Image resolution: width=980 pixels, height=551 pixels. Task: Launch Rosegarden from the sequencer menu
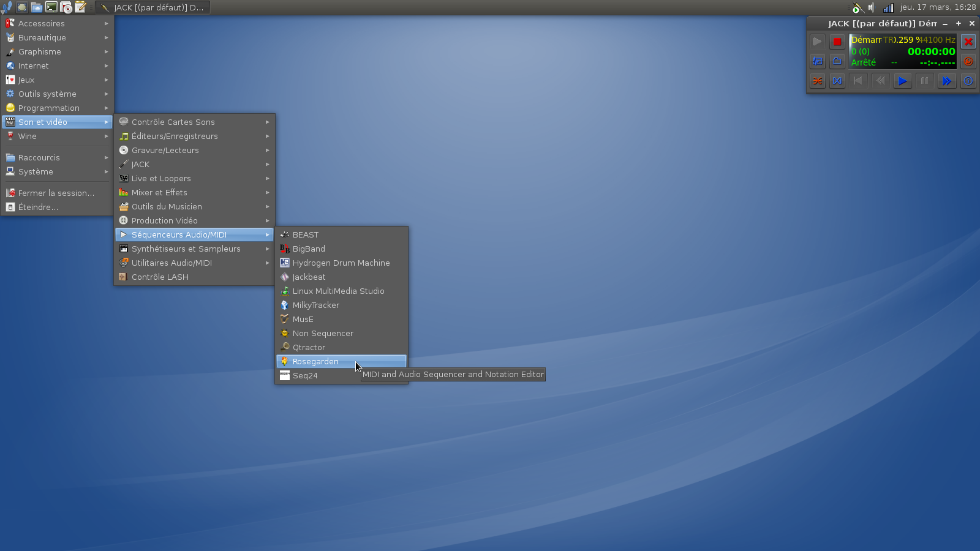341,361
